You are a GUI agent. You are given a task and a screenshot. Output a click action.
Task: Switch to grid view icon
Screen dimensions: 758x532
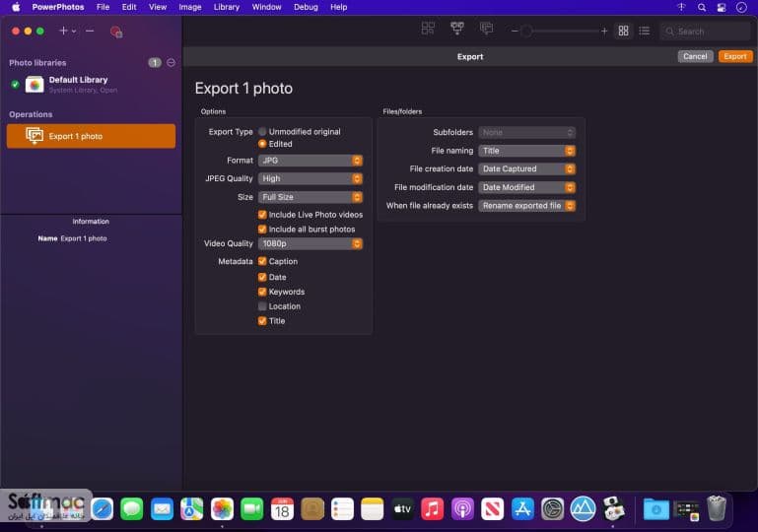tap(623, 31)
